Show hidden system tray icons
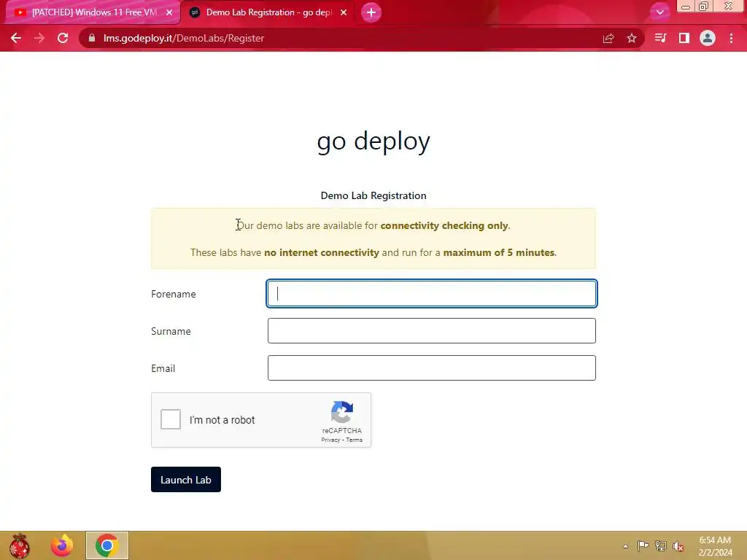 point(625,546)
